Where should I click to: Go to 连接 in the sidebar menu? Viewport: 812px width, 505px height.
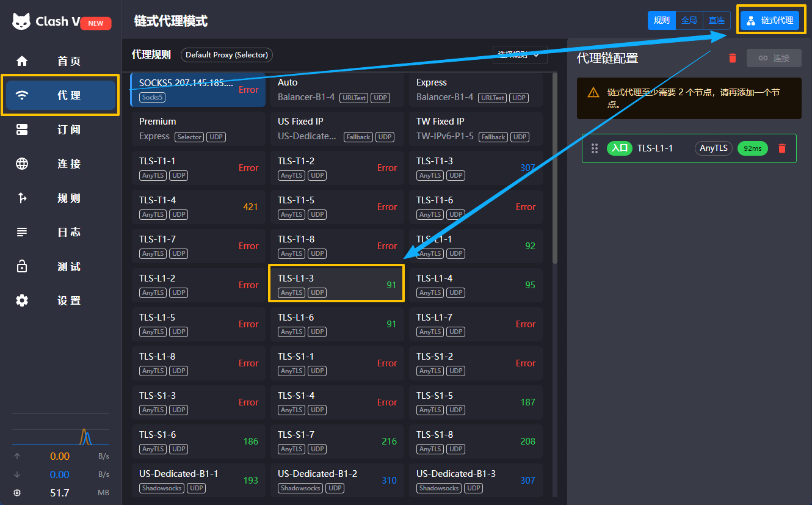coord(69,164)
